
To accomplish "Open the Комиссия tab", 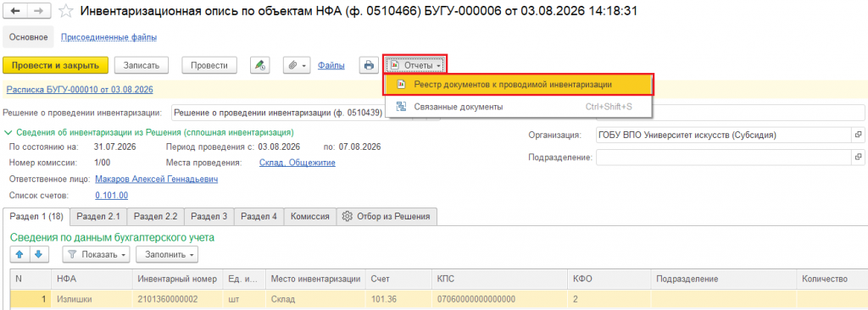I will [310, 217].
